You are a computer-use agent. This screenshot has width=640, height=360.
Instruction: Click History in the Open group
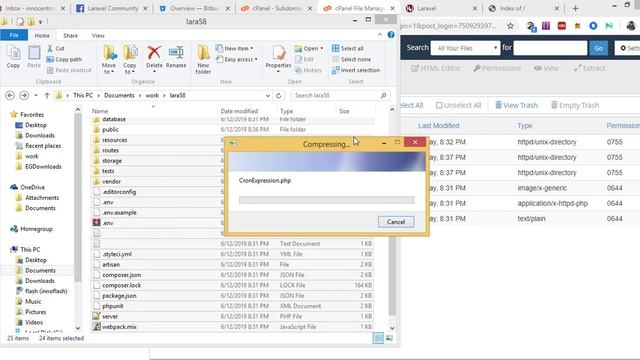[x=309, y=70]
